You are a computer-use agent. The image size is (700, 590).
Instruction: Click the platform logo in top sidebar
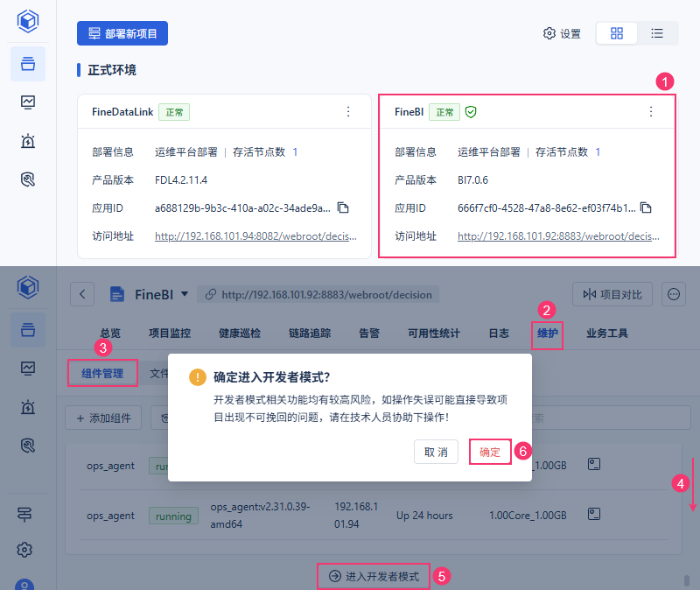pos(28,21)
